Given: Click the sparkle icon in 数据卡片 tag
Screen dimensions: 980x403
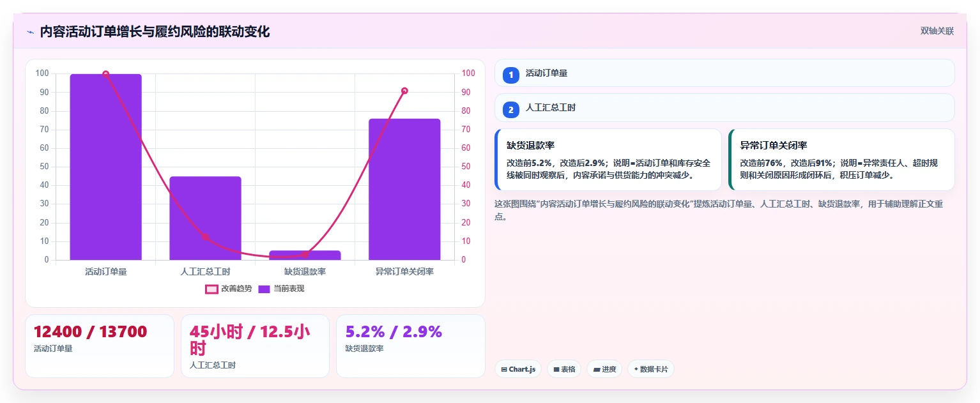Looking at the screenshot, I should 636,369.
